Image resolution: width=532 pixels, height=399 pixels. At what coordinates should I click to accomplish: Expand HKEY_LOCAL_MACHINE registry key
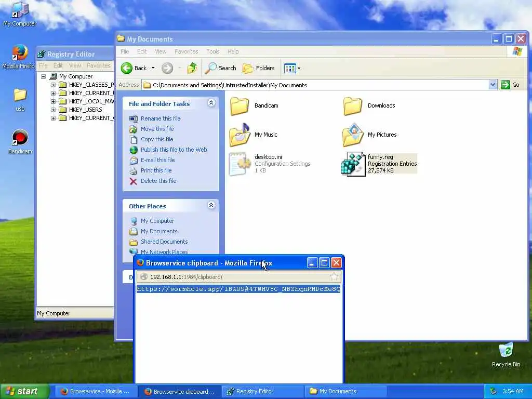(x=54, y=101)
